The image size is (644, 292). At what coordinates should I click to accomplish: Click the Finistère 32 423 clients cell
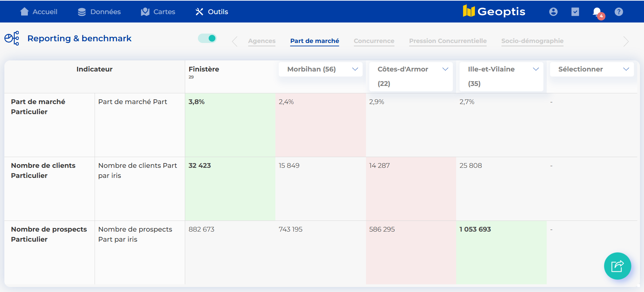[230, 188]
